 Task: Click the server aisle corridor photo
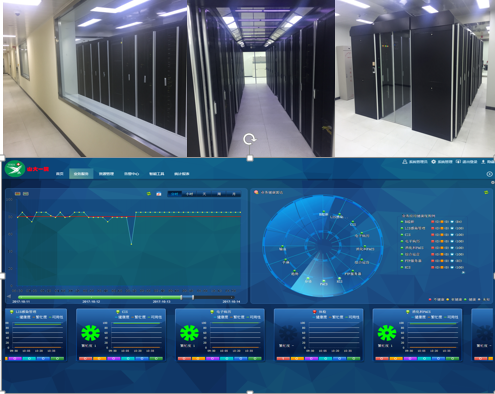click(261, 78)
